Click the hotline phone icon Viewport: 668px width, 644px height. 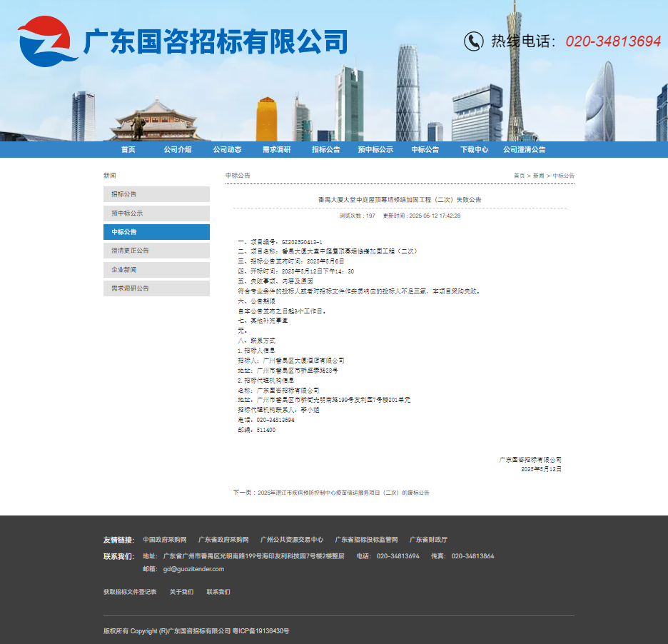pos(473,41)
